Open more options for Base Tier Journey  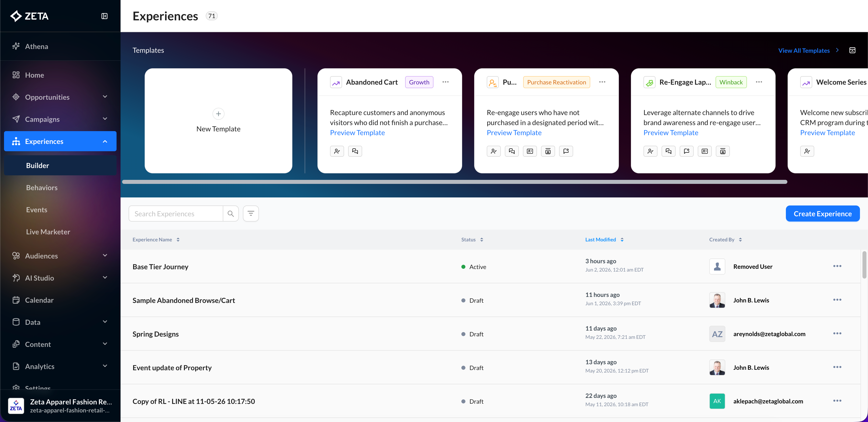pyautogui.click(x=837, y=266)
